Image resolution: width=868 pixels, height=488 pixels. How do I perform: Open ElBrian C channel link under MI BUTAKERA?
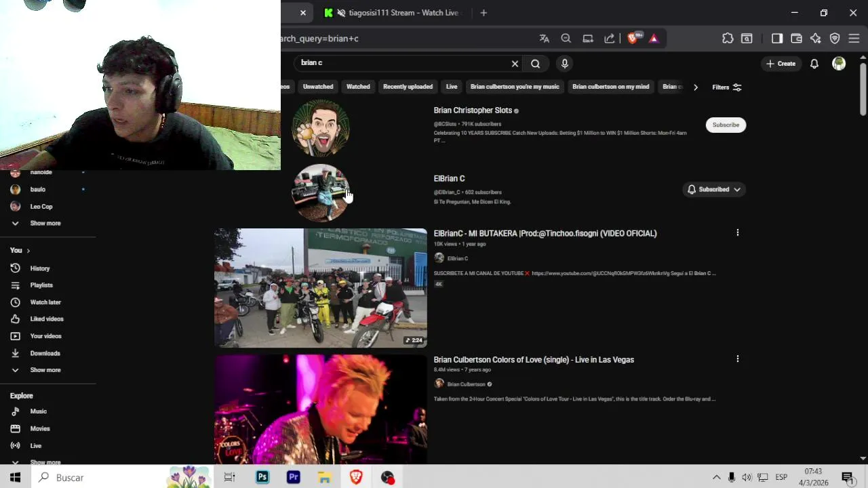pos(458,258)
